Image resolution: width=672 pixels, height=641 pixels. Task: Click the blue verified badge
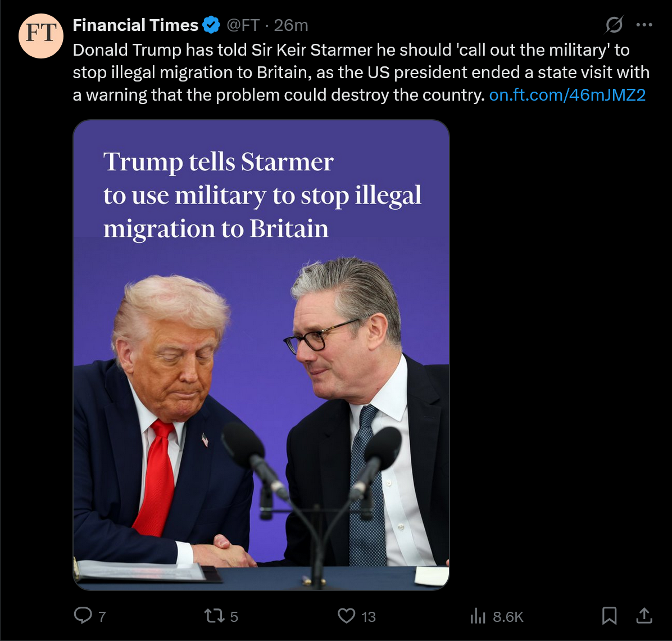[211, 25]
